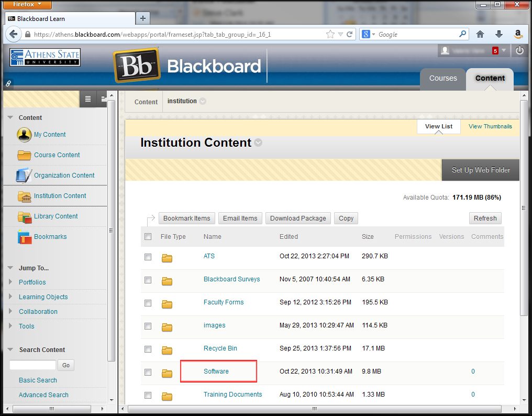Click the Set Up Web Folder button
The width and height of the screenshot is (532, 416).
(x=481, y=170)
